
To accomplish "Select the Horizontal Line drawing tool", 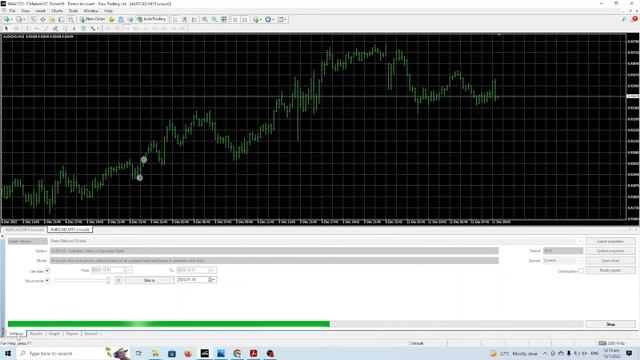I will [37, 29].
